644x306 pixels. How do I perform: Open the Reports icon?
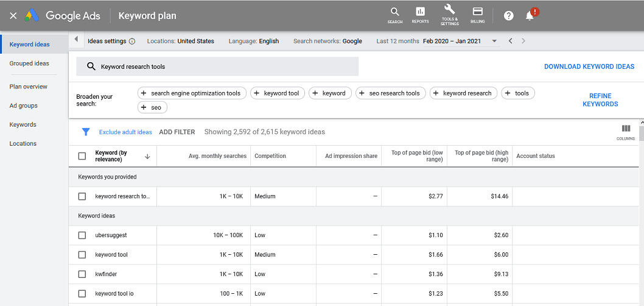pos(420,15)
